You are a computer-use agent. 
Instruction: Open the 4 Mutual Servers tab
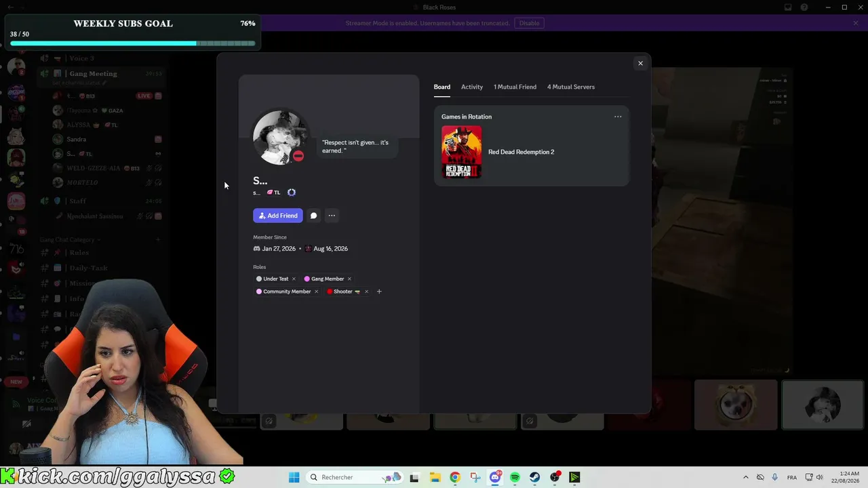coord(571,87)
